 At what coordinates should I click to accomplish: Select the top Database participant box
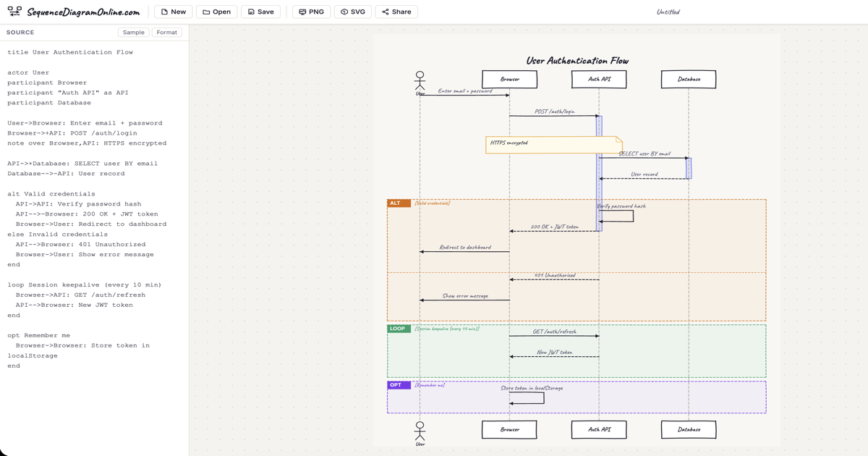coord(689,79)
